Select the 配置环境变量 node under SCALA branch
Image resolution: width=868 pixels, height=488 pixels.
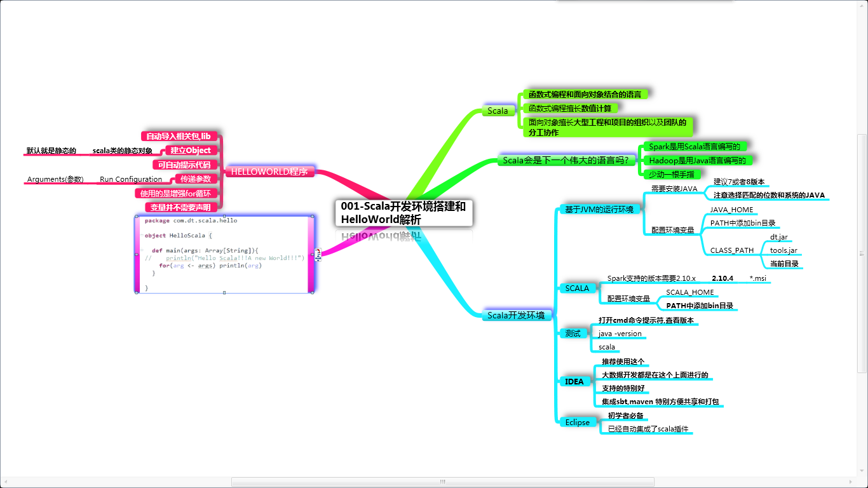[x=628, y=299]
